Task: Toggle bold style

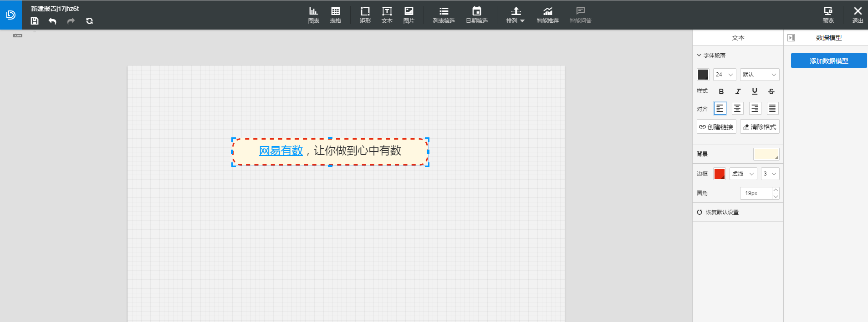Action: click(x=721, y=91)
